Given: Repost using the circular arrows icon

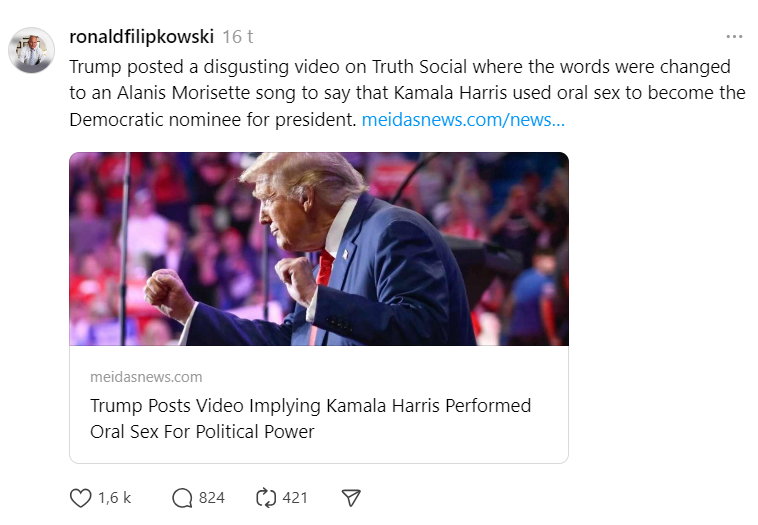Looking at the screenshot, I should (x=265, y=497).
